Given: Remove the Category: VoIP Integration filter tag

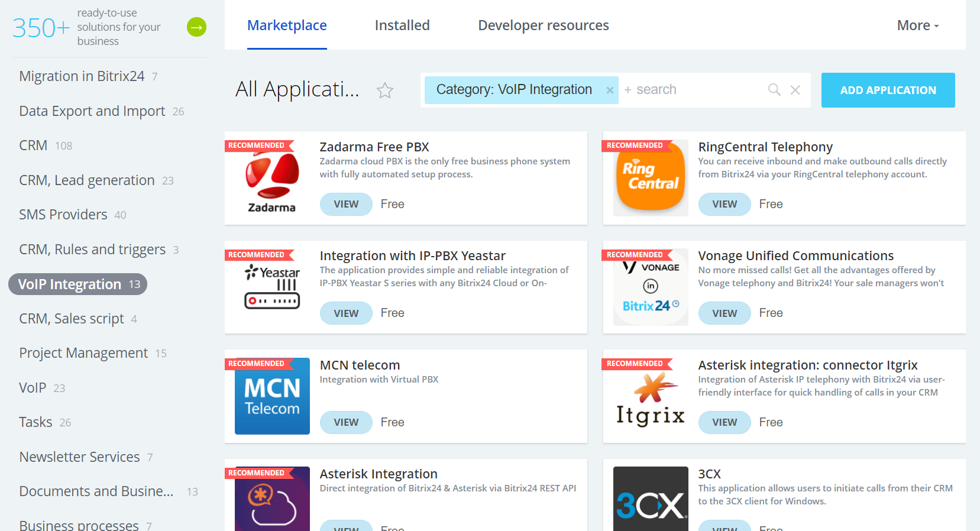Looking at the screenshot, I should [610, 90].
